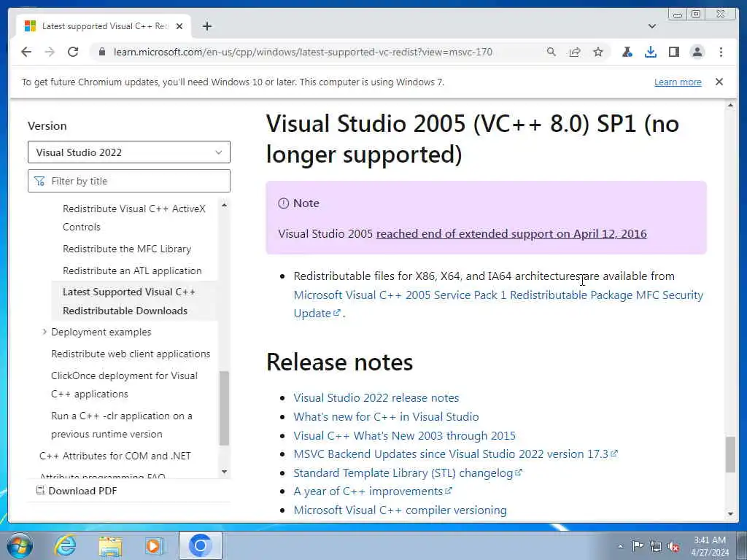Screen dimensions: 747x560
Task: Open Visual Studio 2022 release notes
Action: 376,397
